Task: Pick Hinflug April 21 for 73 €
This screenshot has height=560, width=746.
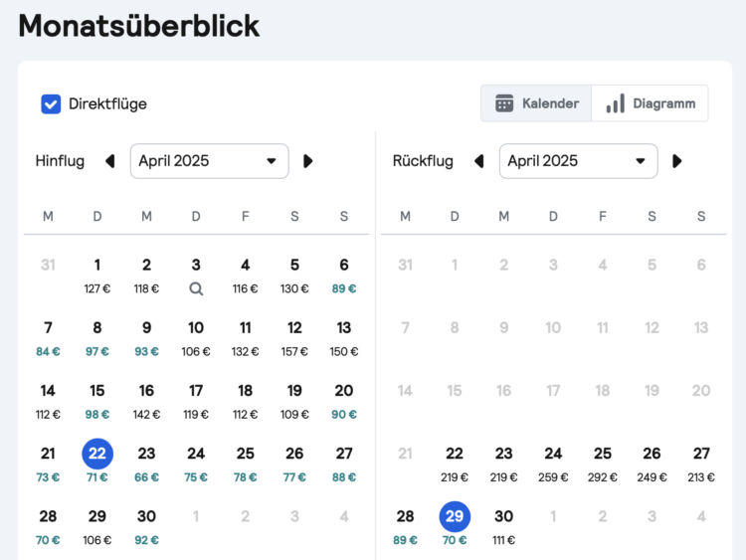Action: [48, 465]
